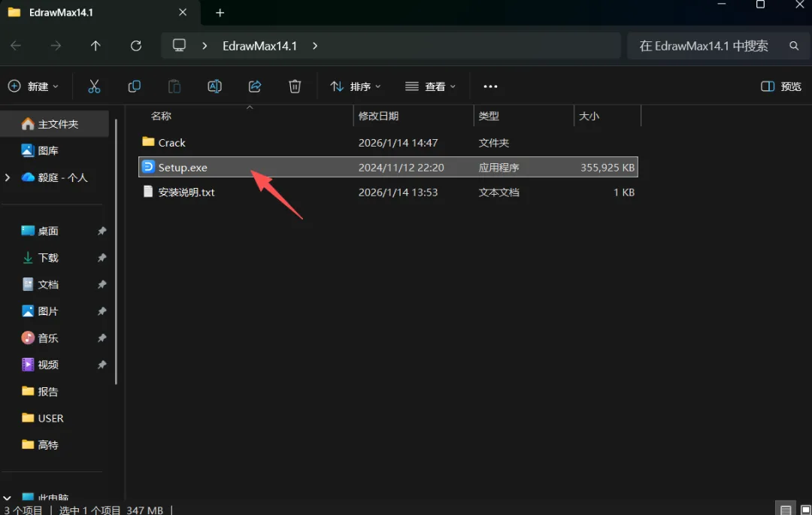Expand chevron after EdrawMax14.1 in address bar
The image size is (812, 515).
(x=315, y=46)
